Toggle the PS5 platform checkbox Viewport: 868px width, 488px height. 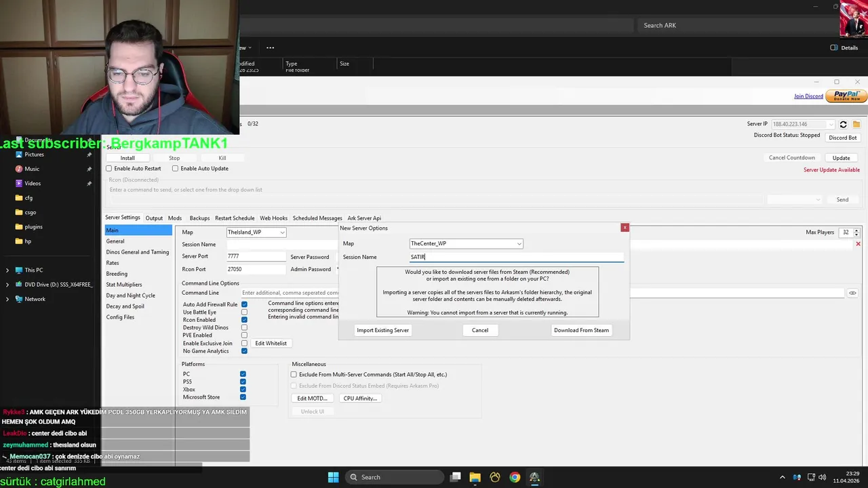(243, 382)
